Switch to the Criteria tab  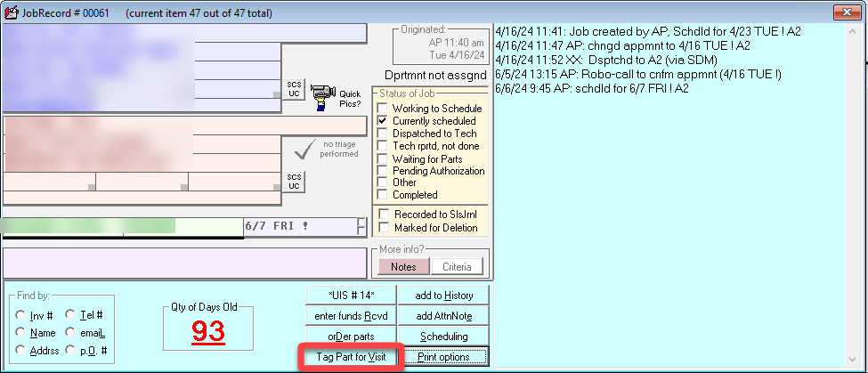(x=457, y=266)
